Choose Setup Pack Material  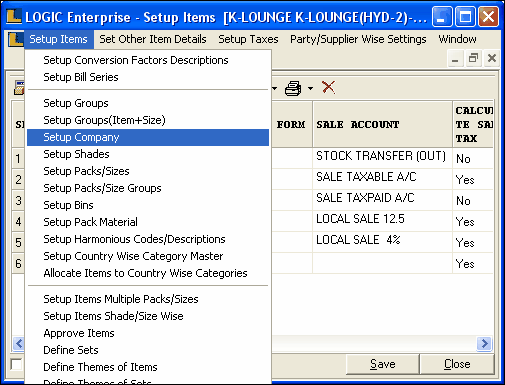pyautogui.click(x=148, y=222)
